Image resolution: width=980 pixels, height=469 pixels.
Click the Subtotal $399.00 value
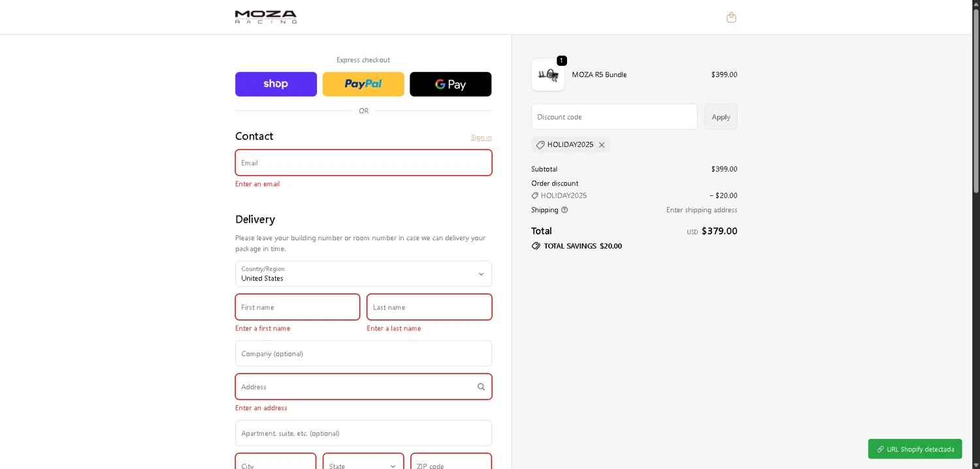724,169
